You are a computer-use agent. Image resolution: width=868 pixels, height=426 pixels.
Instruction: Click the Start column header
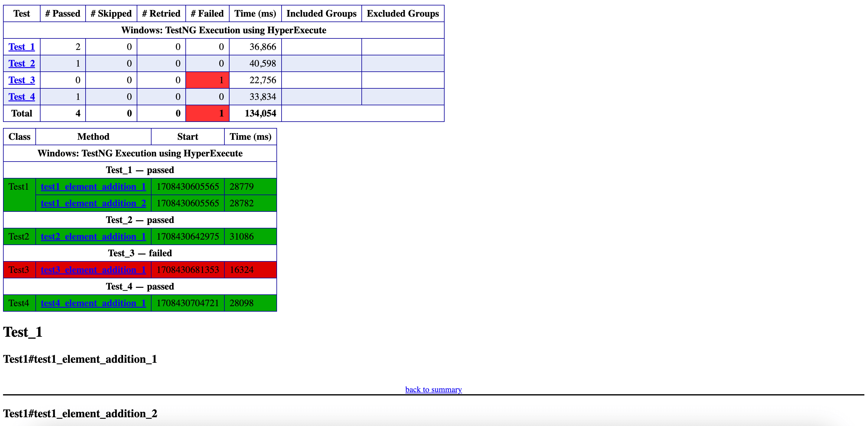click(x=188, y=136)
